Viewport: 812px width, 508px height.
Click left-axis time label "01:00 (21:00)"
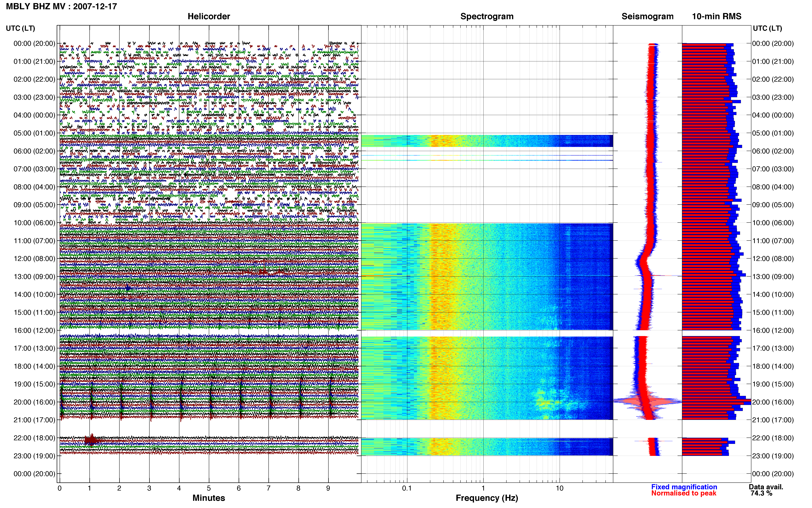coord(34,62)
